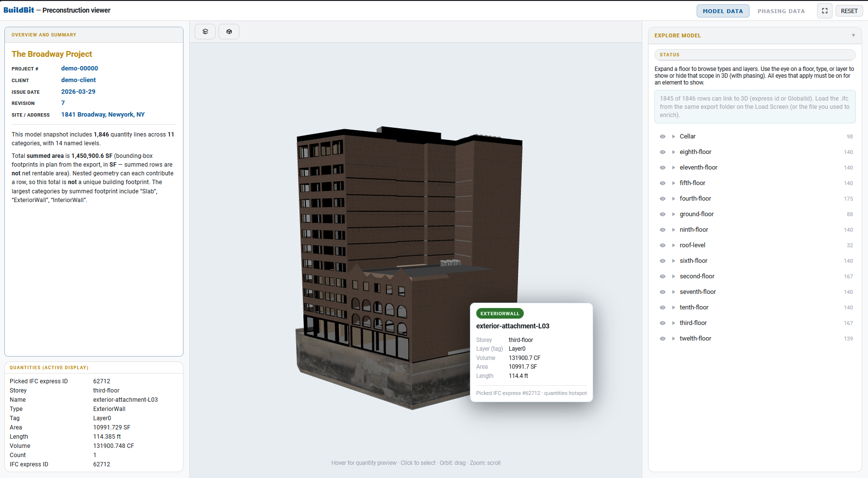Hide twelth-floor using its eye icon
This screenshot has height=478, width=868.
(x=662, y=339)
